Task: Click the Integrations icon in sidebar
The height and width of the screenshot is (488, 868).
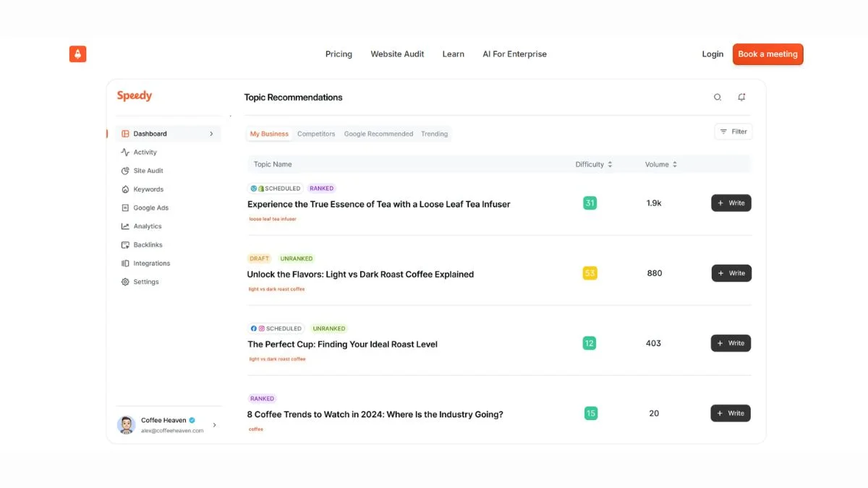Action: pos(125,263)
